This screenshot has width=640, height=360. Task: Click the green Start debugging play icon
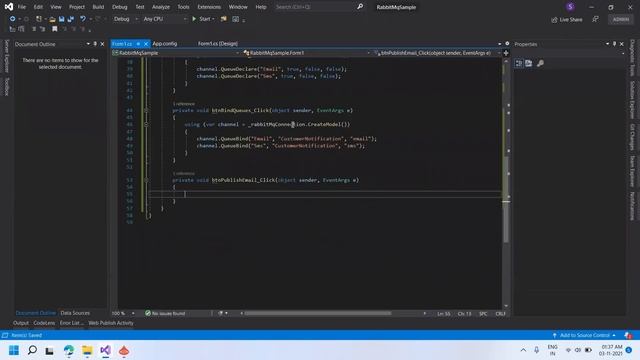click(194, 19)
